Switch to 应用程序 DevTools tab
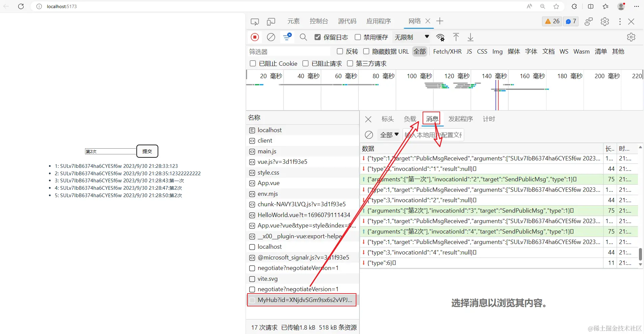The height and width of the screenshot is (334, 644). point(379,21)
